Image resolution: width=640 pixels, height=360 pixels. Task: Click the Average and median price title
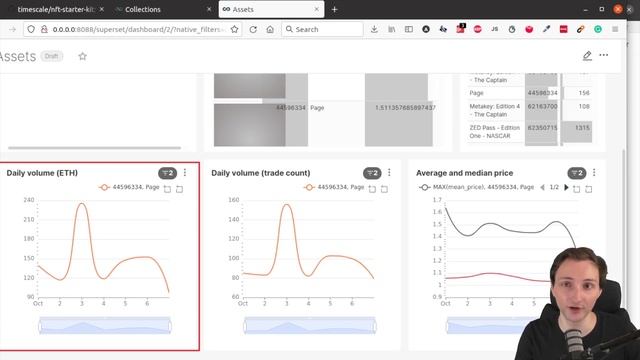tap(464, 173)
